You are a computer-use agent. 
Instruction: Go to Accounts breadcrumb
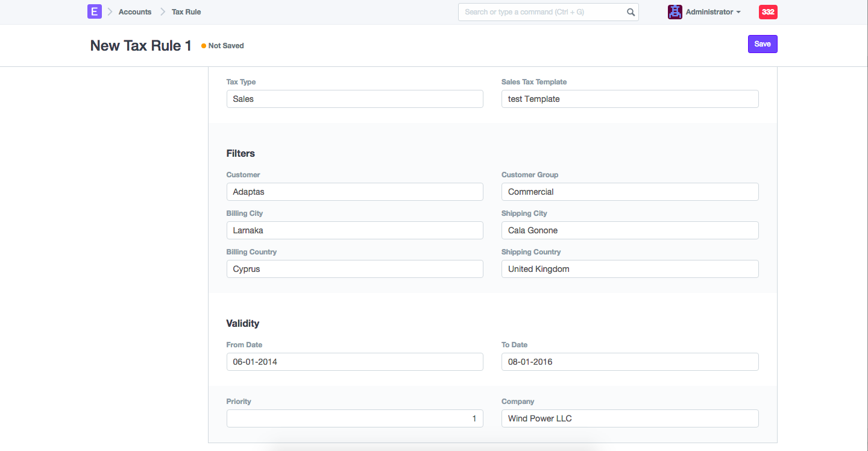tap(135, 12)
